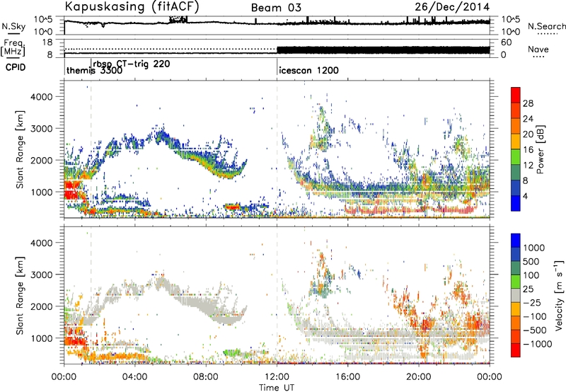This screenshot has height=392, width=566.
Task: Click the Slant Range label of the velocity panel
Action: coord(20,295)
